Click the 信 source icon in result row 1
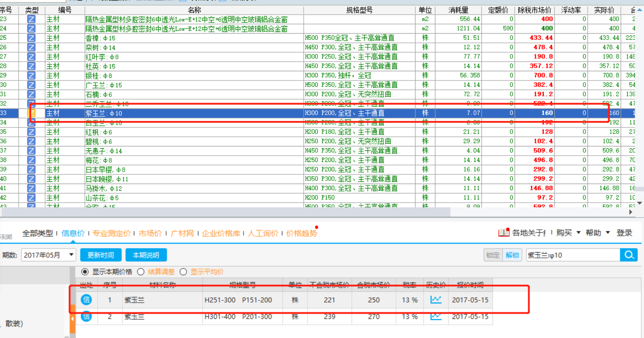 [x=86, y=300]
